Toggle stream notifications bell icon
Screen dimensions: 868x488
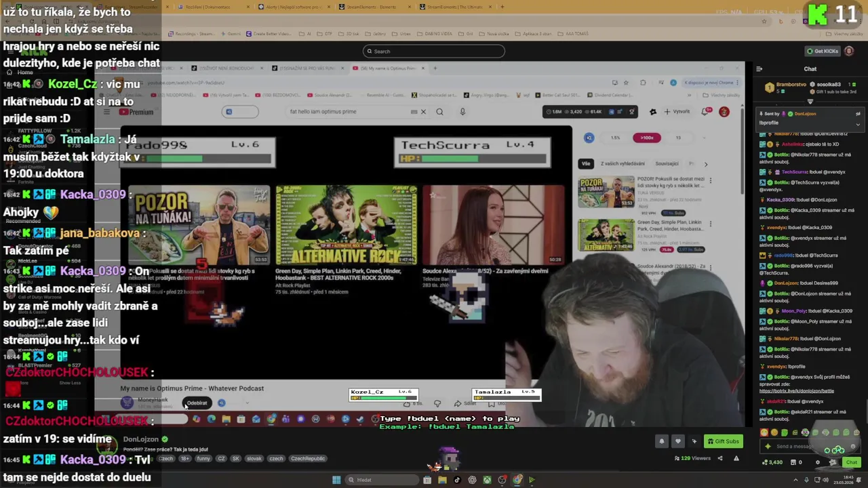coord(662,441)
